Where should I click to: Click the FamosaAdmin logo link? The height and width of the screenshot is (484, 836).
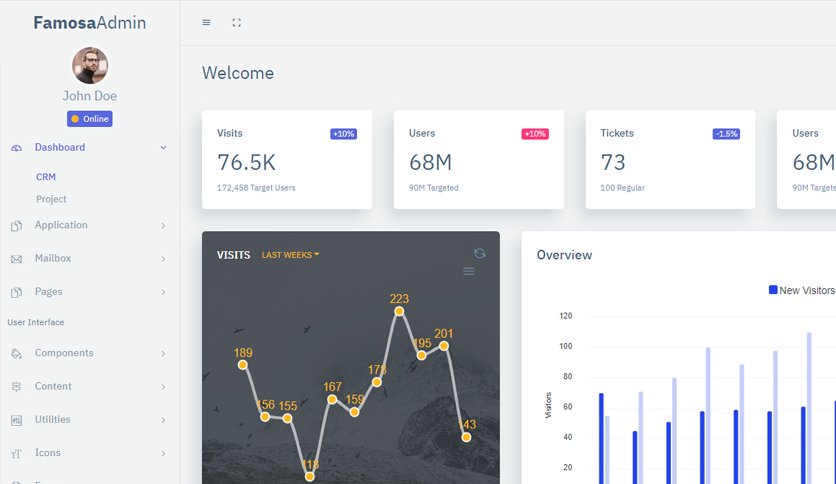point(90,22)
